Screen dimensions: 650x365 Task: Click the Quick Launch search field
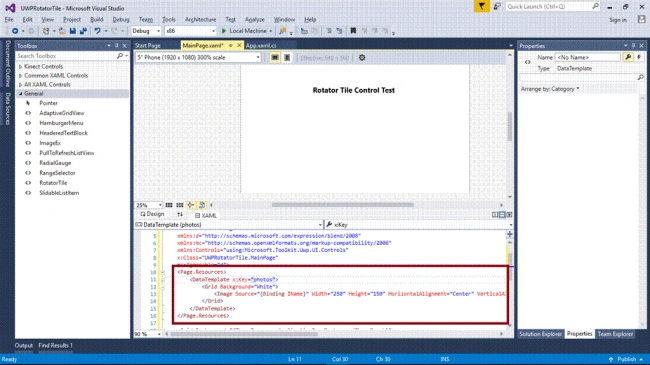(x=553, y=7)
